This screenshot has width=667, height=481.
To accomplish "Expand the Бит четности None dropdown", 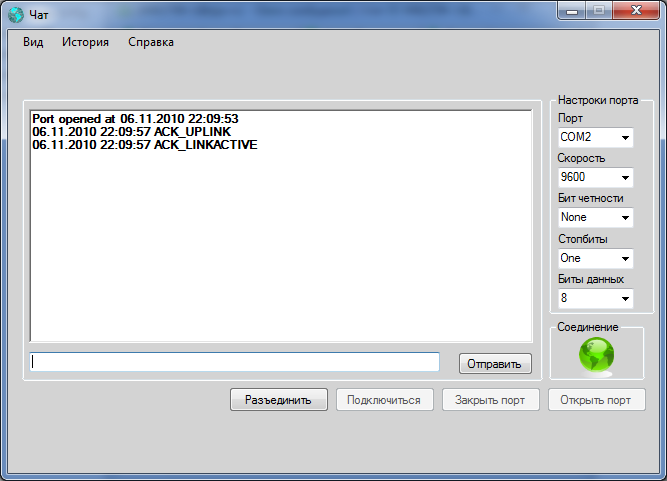I will point(596,217).
